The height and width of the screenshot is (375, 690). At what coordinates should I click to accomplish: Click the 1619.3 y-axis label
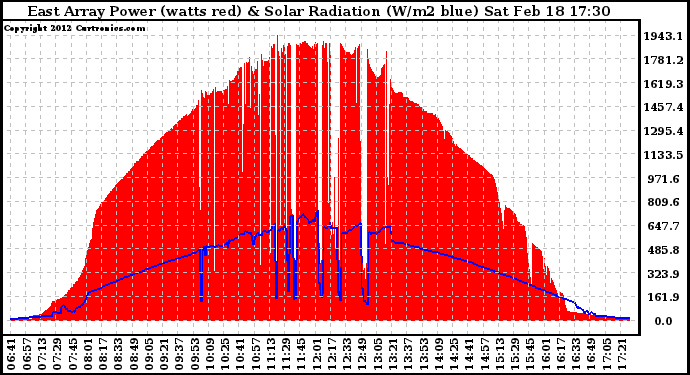(664, 84)
